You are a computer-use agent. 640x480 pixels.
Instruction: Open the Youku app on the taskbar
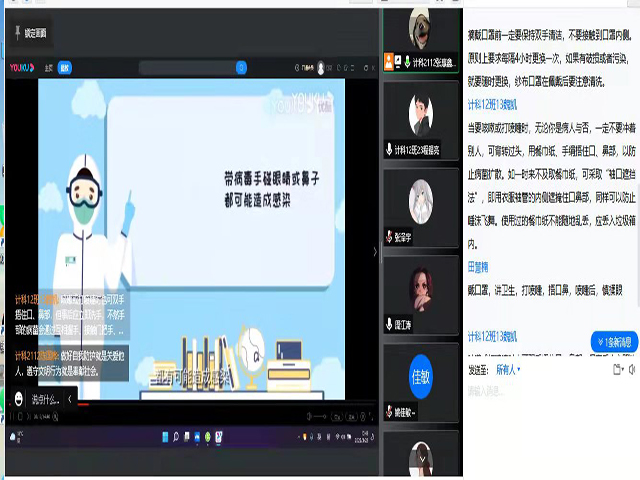click(x=219, y=437)
